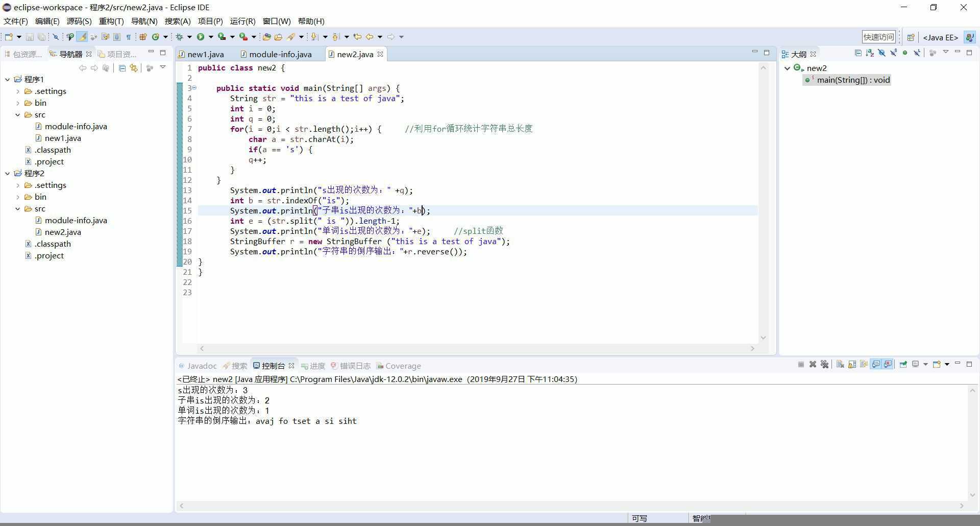Click the Next Annotation icon
The height and width of the screenshot is (526, 980).
[314, 37]
